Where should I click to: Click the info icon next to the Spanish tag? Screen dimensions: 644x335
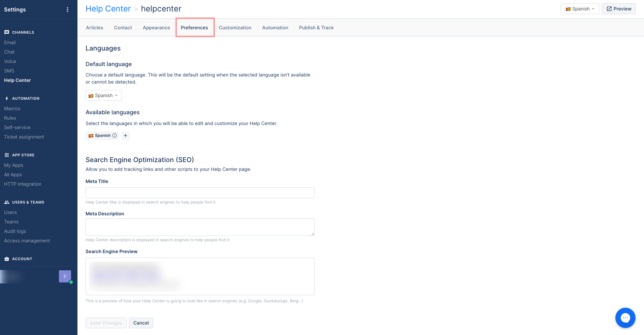(x=115, y=135)
